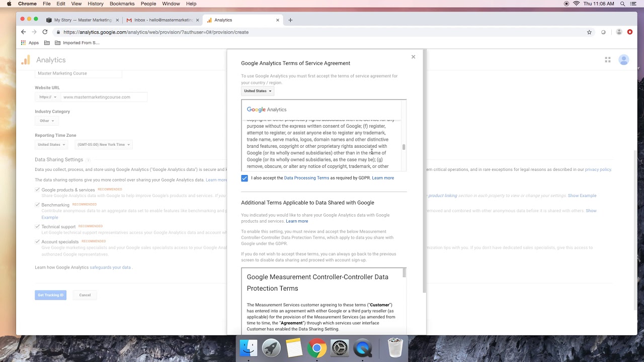Open a new Chrome tab

tap(290, 20)
